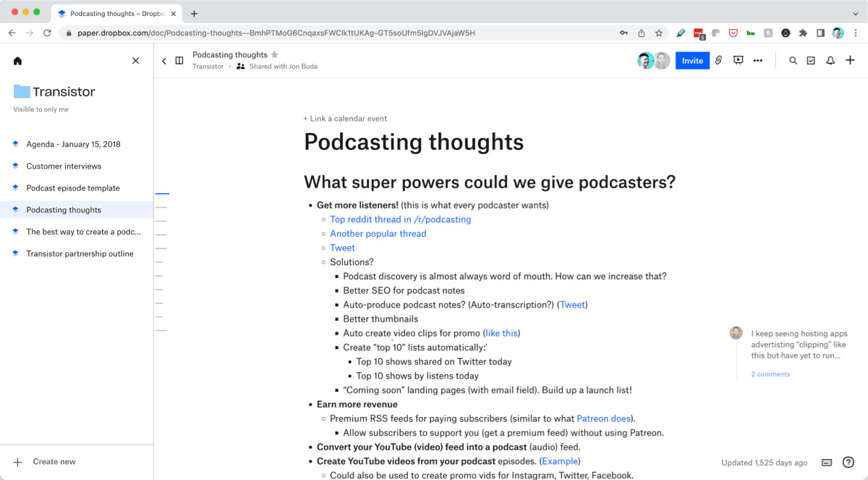Go back using the chevron arrow
This screenshot has height=480, width=868.
pos(164,61)
